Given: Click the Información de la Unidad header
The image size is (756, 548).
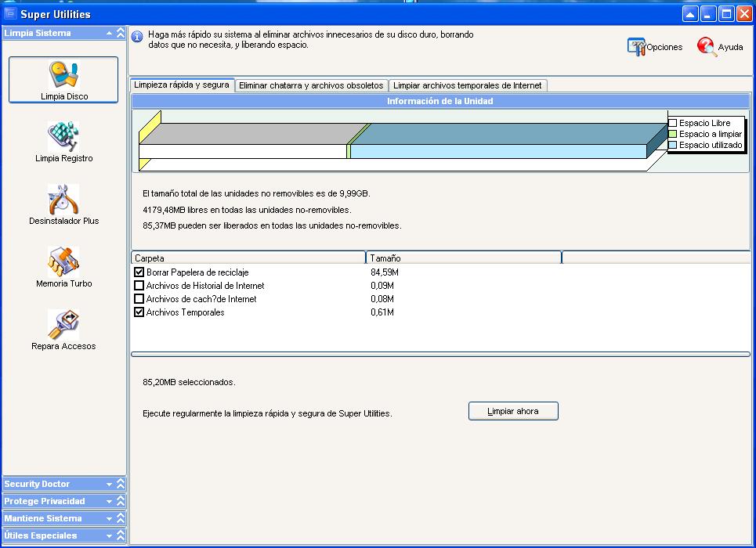Looking at the screenshot, I should (x=440, y=101).
